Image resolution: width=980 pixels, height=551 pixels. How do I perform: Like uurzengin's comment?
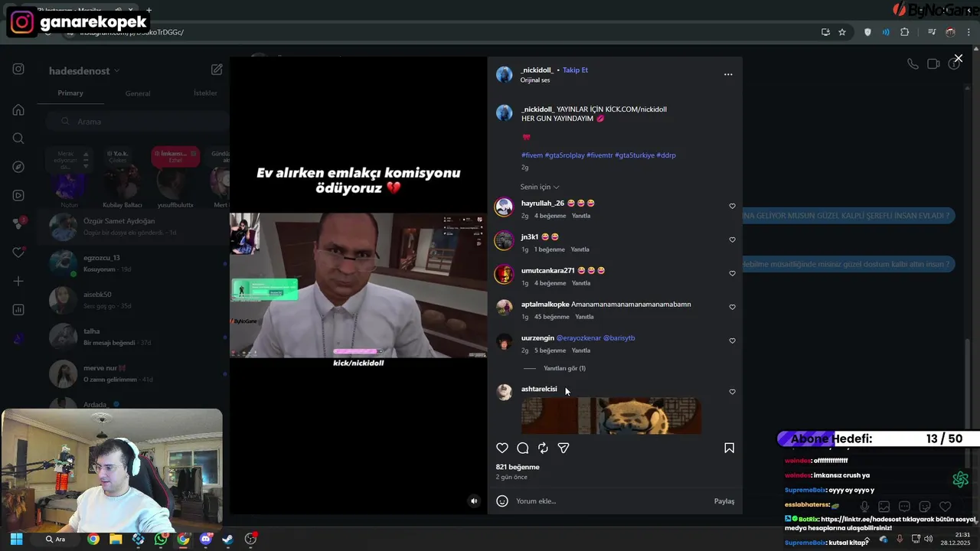click(732, 341)
